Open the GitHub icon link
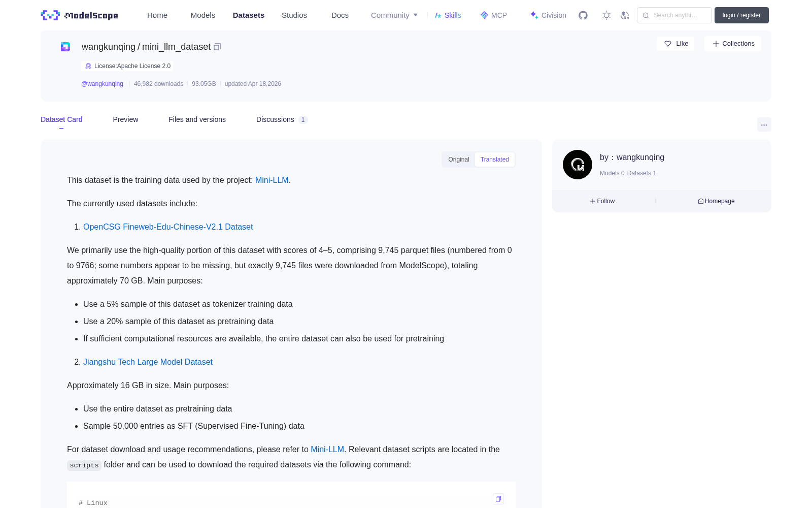This screenshot has width=812, height=508. click(583, 15)
